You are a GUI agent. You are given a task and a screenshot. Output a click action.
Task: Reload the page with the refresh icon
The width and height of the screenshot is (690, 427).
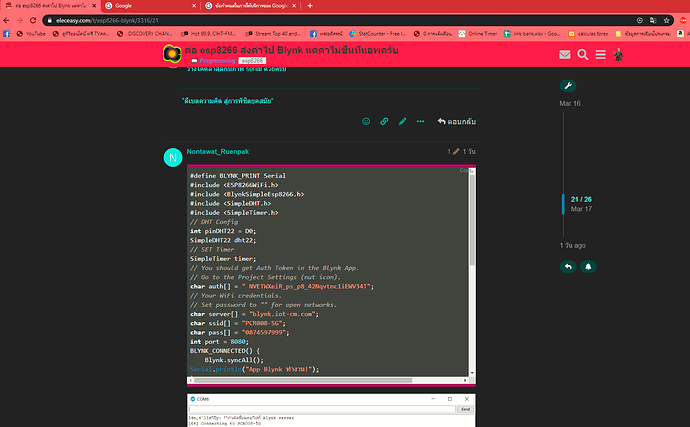click(x=33, y=20)
